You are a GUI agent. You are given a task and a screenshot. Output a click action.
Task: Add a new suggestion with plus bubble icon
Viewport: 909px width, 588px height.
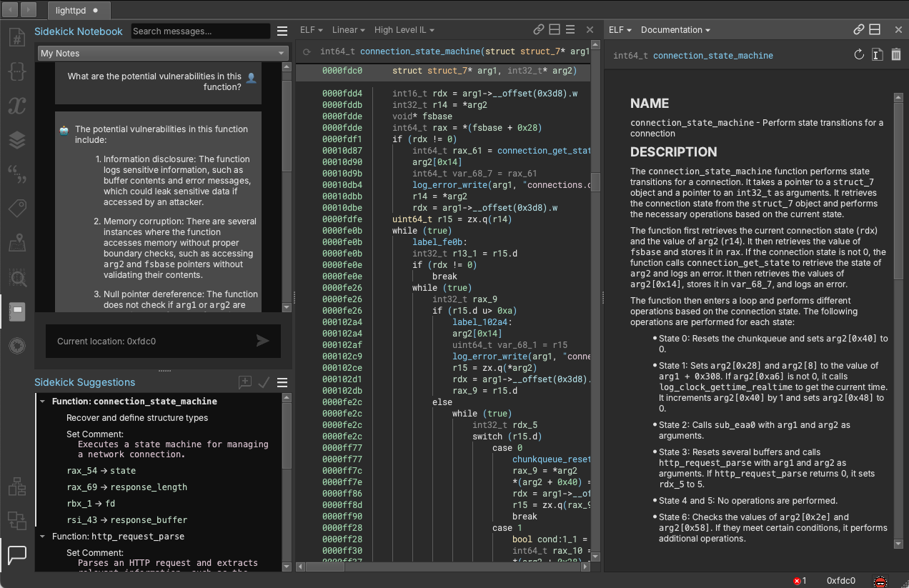[x=245, y=382]
